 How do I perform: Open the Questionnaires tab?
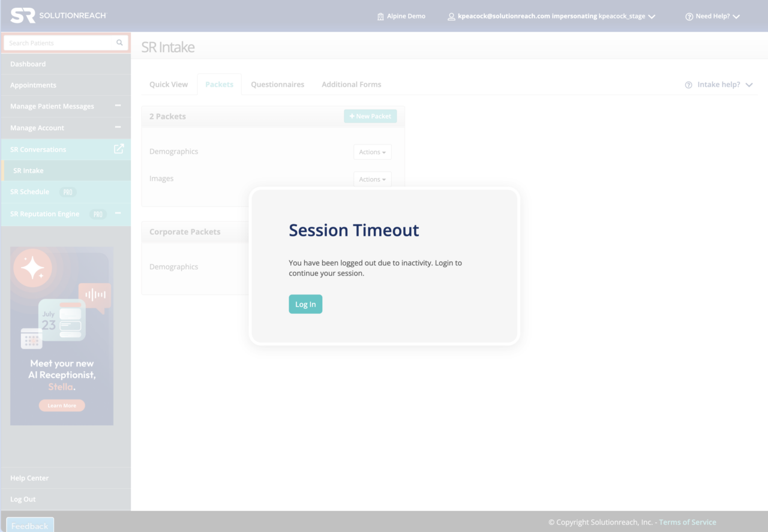[277, 85]
